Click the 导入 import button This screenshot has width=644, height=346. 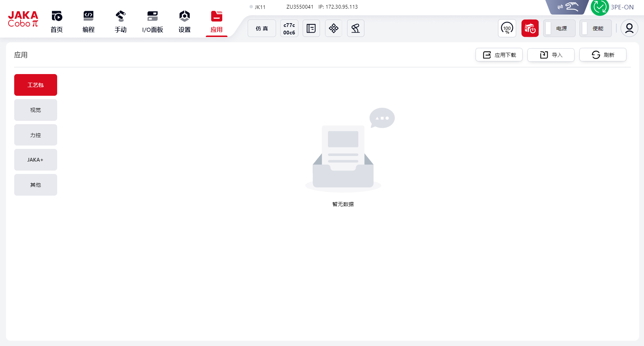pyautogui.click(x=551, y=55)
